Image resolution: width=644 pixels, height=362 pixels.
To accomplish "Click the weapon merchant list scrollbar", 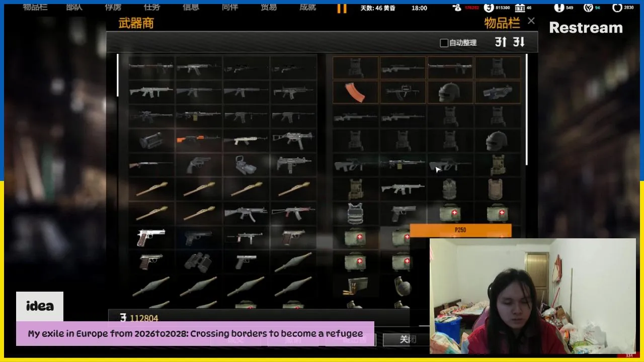I will 118,75.
